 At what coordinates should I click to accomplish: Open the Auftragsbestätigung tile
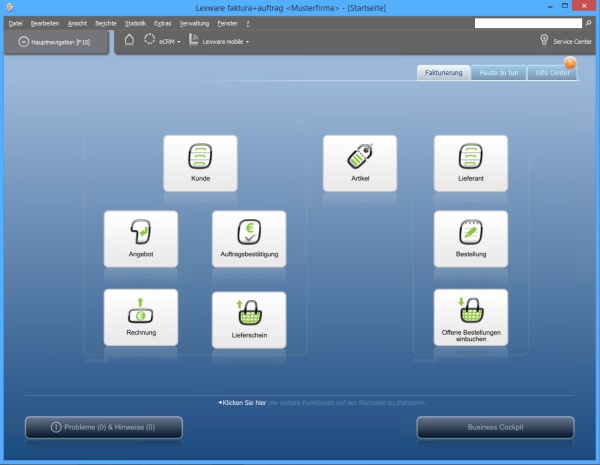tap(249, 239)
